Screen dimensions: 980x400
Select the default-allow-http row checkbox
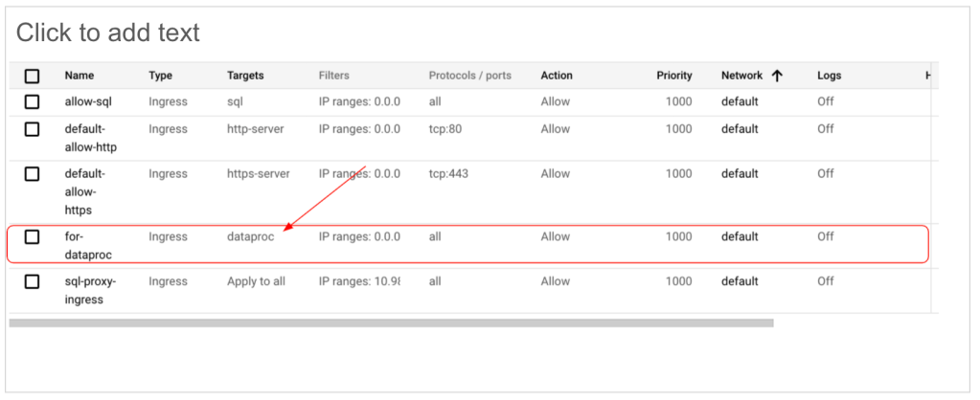33,129
